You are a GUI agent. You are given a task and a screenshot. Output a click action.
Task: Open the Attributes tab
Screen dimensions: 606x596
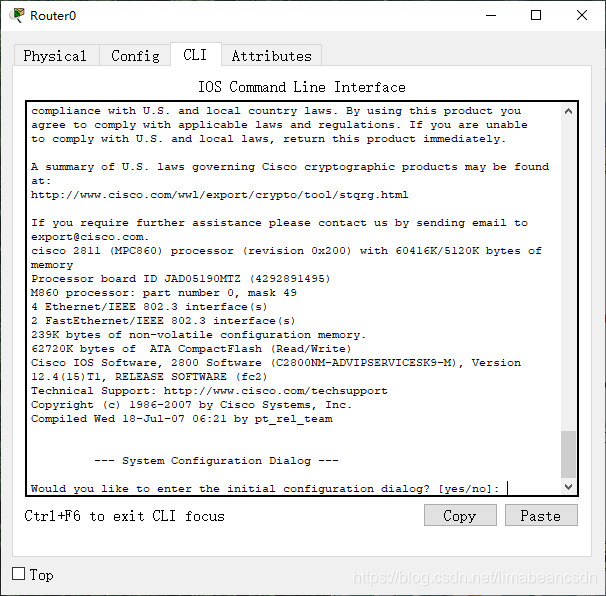(272, 56)
